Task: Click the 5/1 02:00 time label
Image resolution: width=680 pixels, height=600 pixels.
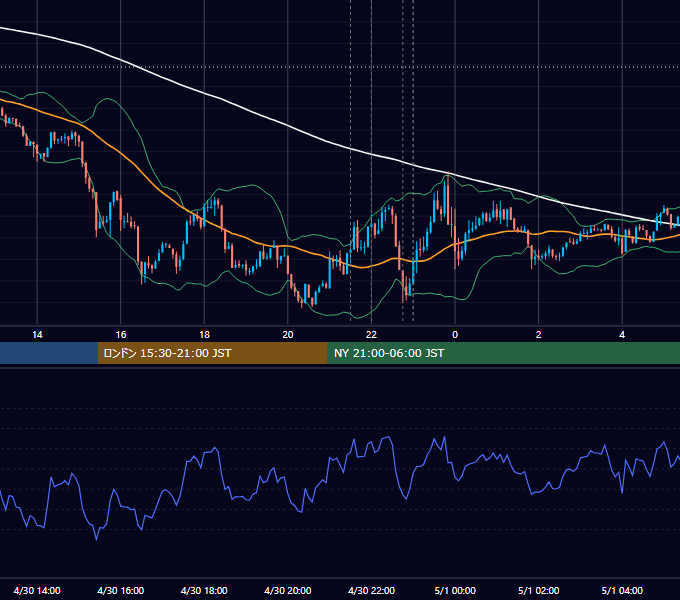Action: (539, 590)
